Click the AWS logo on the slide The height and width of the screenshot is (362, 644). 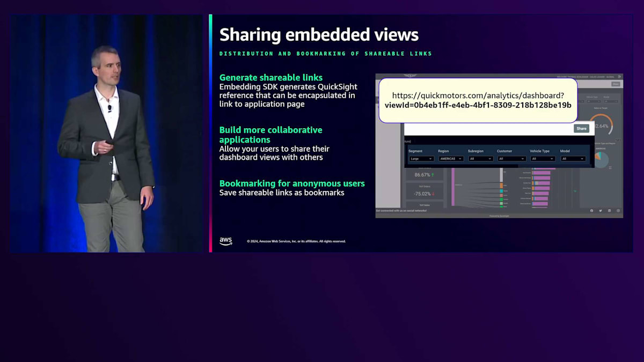point(226,241)
